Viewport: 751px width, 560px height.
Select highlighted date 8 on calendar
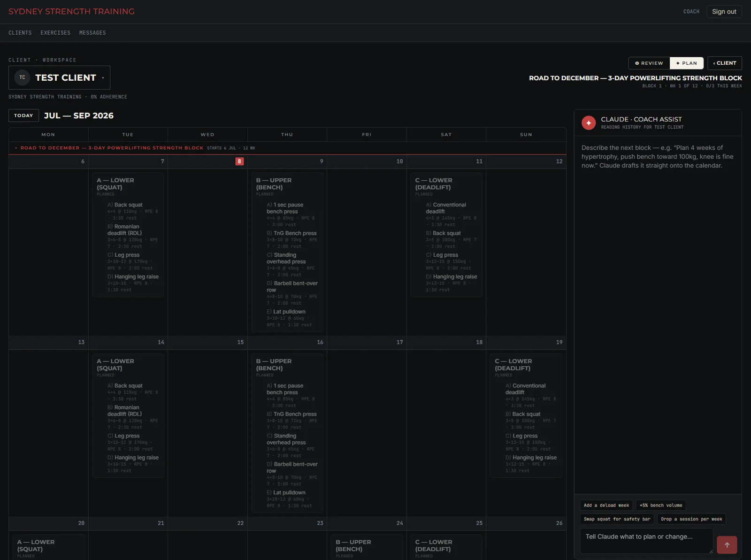coord(239,161)
